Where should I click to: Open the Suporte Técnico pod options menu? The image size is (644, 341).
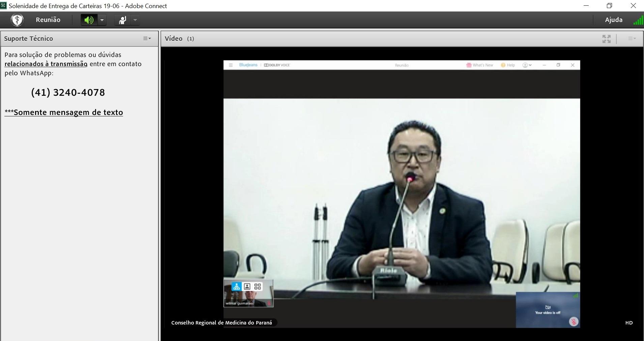click(147, 38)
